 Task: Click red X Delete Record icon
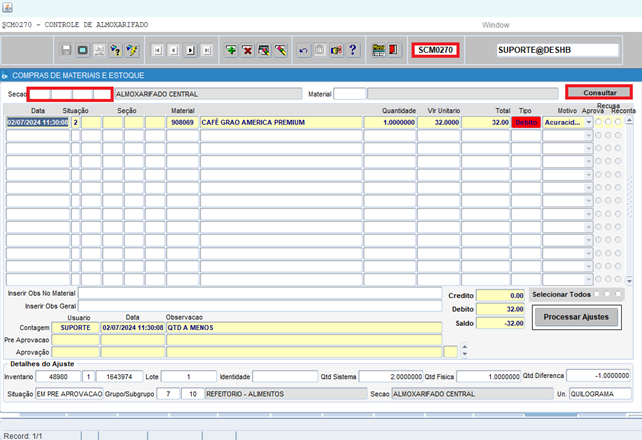coord(248,50)
